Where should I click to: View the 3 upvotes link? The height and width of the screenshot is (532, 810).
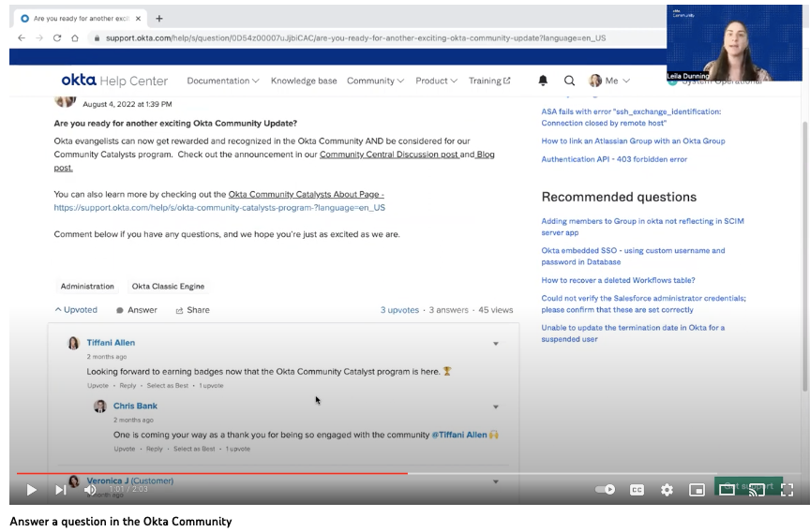[x=399, y=310]
